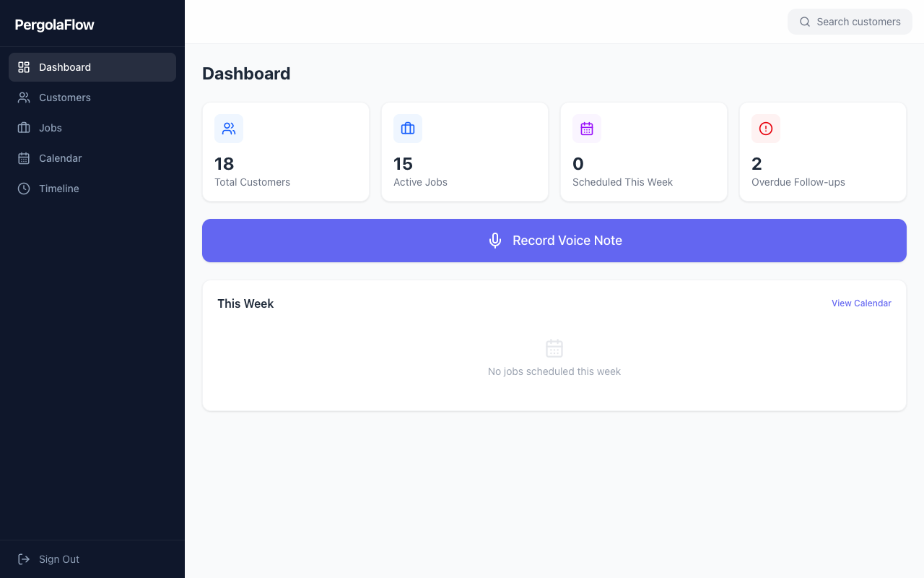Switch to the Customers section
The image size is (924, 578).
pyautogui.click(x=64, y=97)
